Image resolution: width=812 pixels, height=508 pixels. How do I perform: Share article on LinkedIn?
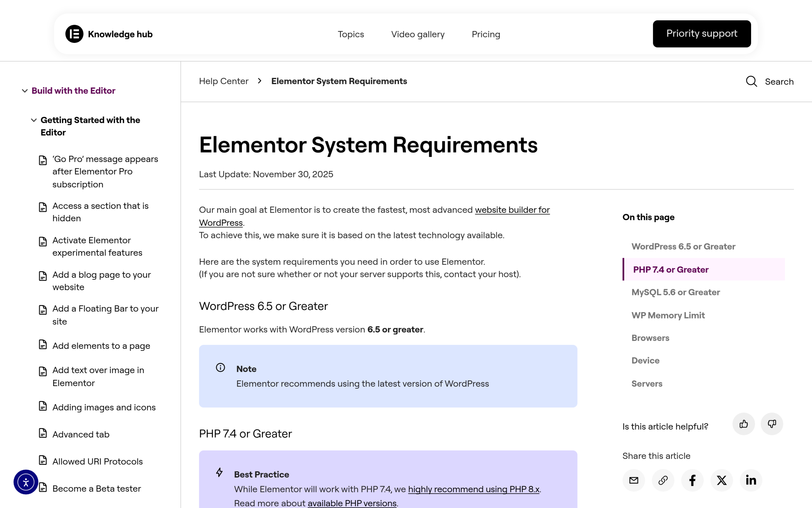point(751,480)
